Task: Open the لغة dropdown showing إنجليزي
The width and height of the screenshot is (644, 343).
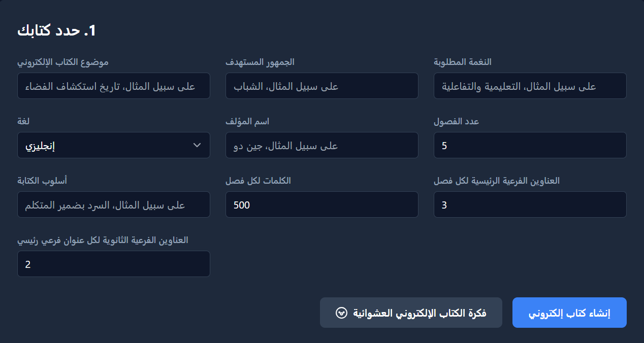Action: coord(113,146)
